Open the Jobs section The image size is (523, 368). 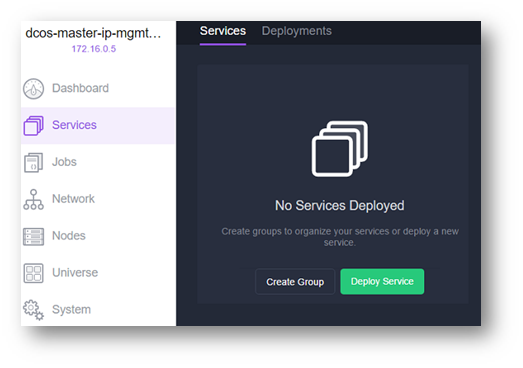tap(64, 162)
